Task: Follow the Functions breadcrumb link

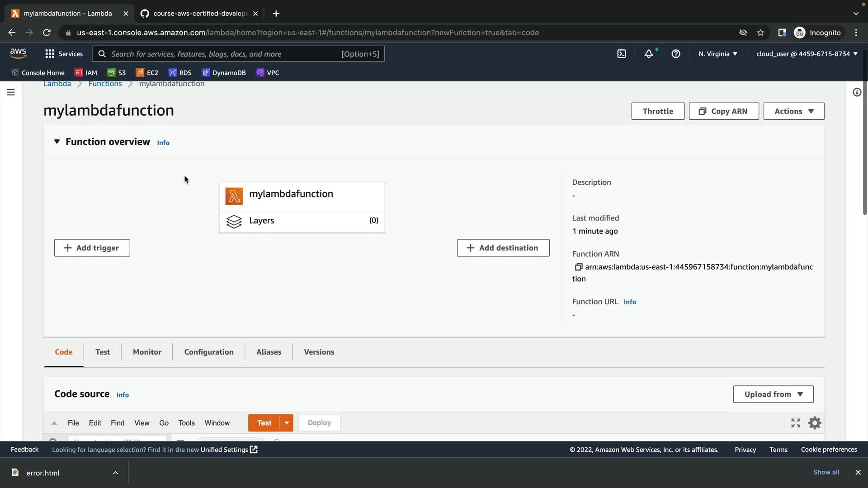Action: coord(105,84)
